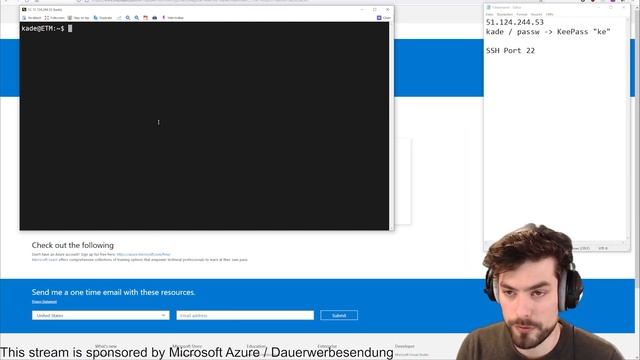
Task: Enable Stay on top in terminal toolbar
Action: click(78, 18)
